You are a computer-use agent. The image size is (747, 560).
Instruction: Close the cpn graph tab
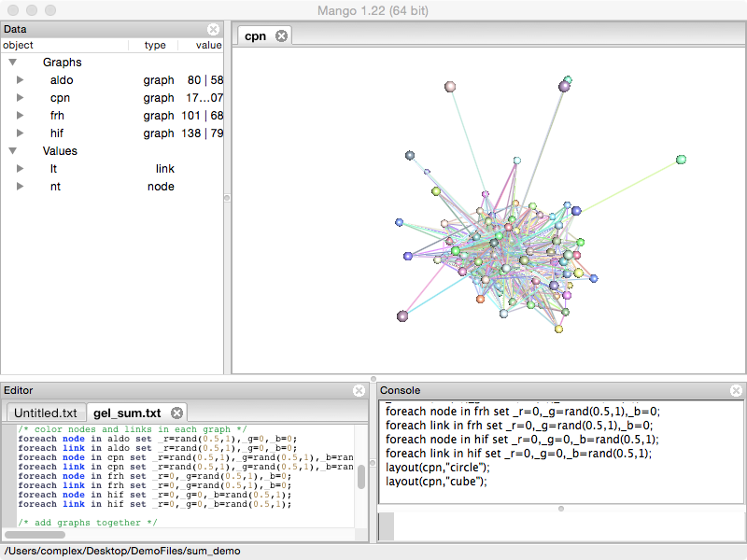[280, 36]
